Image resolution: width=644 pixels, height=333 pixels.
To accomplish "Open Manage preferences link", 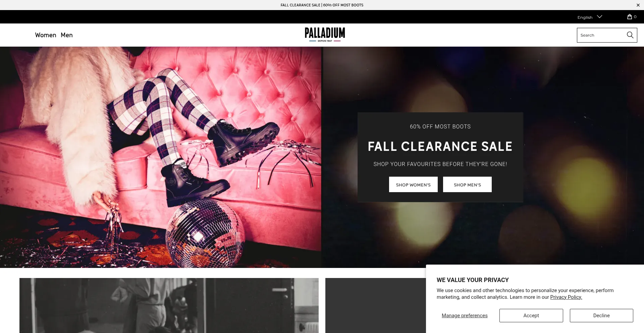I will click(465, 316).
